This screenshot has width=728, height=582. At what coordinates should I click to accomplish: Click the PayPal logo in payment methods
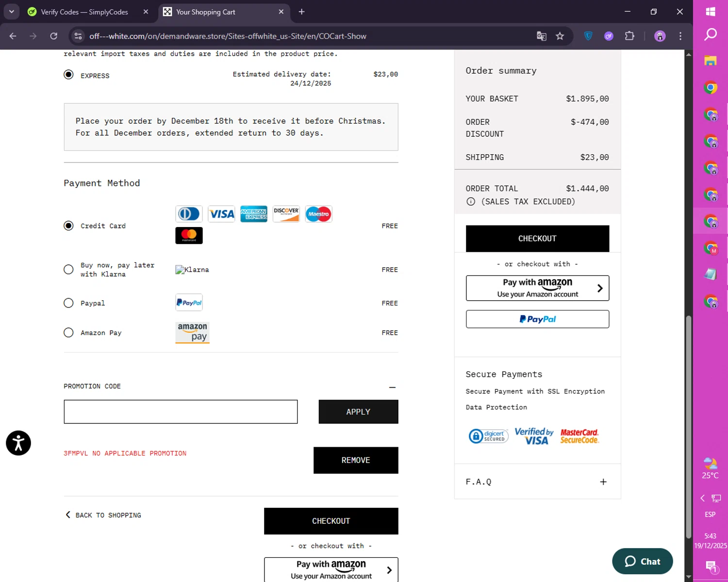coord(189,303)
